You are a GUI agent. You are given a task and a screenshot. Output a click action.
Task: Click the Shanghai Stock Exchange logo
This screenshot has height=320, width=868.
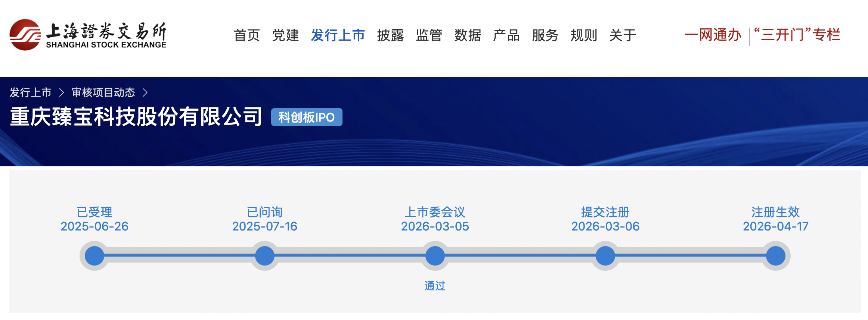pyautogui.click(x=88, y=35)
